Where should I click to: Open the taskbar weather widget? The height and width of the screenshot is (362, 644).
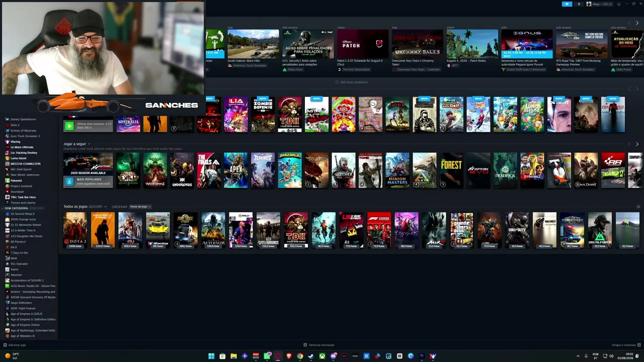point(12,356)
